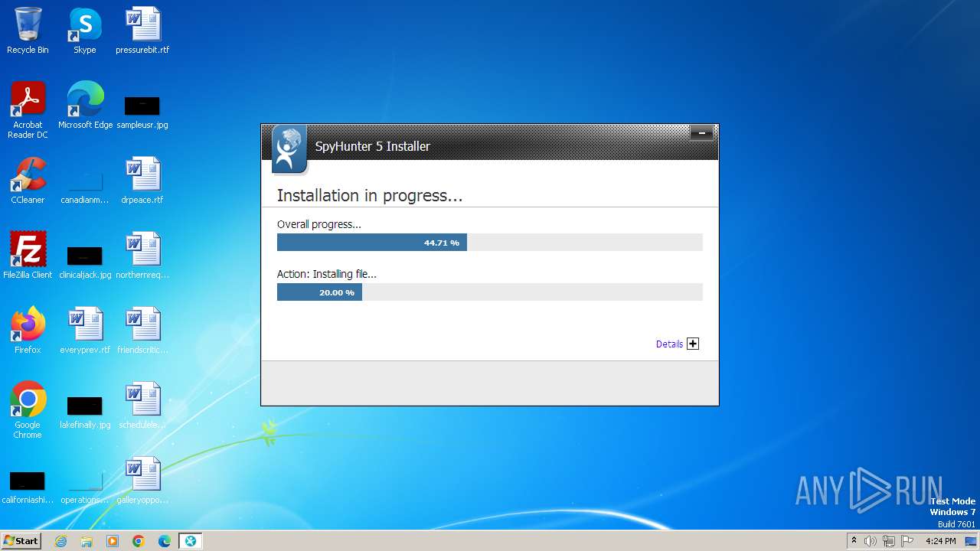Open Acrobat Reader DC shortcut
This screenshot has width=980, height=551.
[x=28, y=109]
